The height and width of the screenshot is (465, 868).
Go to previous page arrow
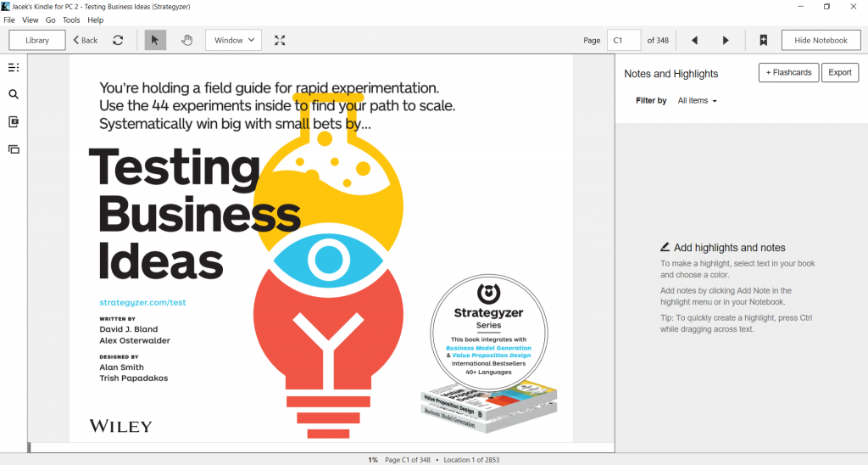695,40
